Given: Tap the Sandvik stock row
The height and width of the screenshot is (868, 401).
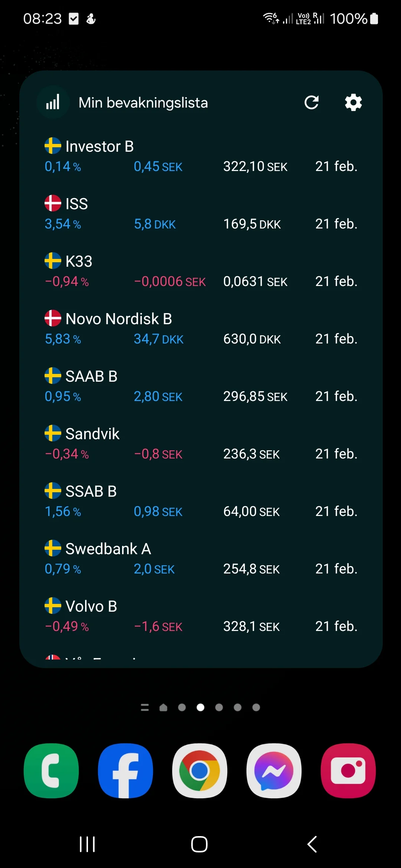Looking at the screenshot, I should [200, 443].
